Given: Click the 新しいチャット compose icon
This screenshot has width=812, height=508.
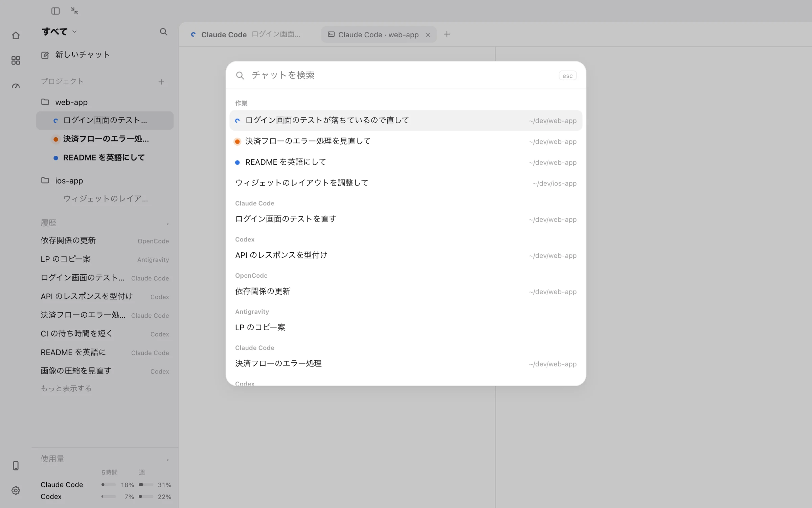Looking at the screenshot, I should [x=45, y=55].
